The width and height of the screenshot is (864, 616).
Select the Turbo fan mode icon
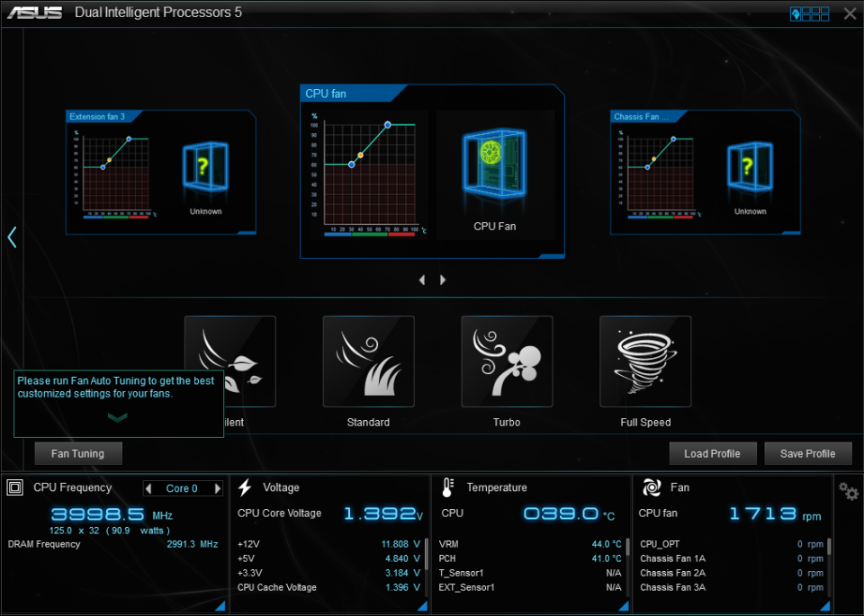(507, 362)
